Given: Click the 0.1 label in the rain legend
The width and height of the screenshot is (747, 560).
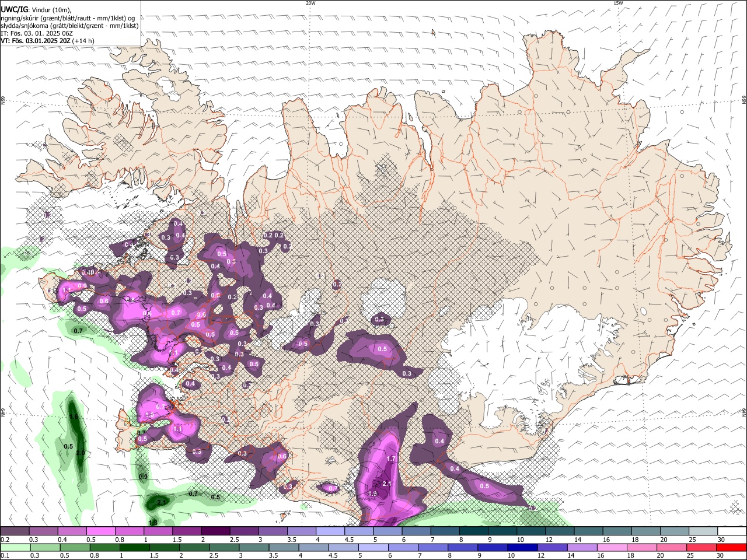Looking at the screenshot, I should click(5, 556).
